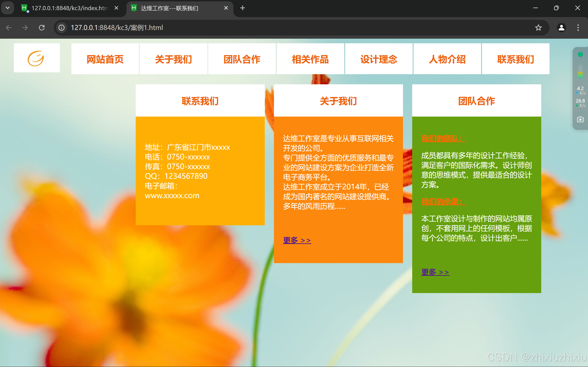Viewport: 588px width, 367px height.
Task: Open 网站首页 in navigation bar
Action: (x=105, y=59)
